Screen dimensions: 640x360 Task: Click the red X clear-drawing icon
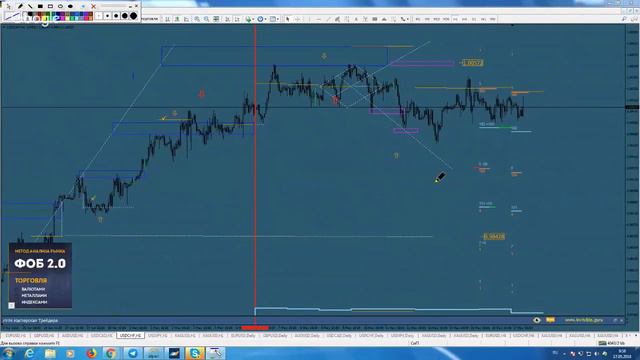[x=93, y=6]
